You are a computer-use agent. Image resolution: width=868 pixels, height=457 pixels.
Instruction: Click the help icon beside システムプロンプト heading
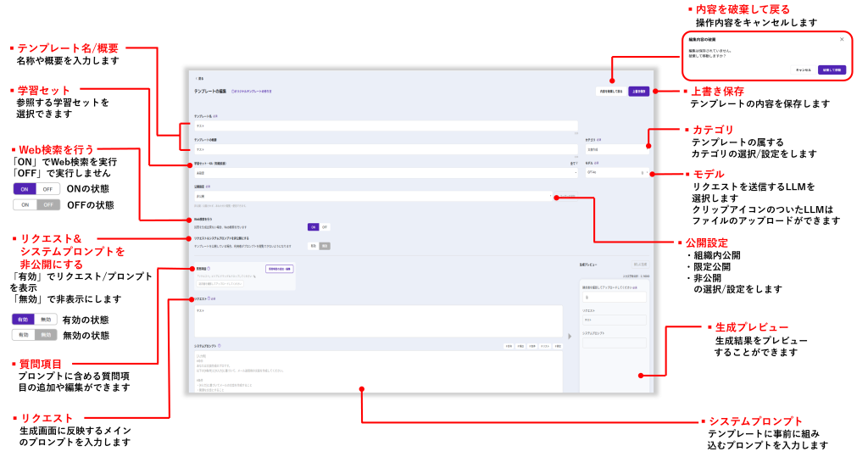point(220,346)
